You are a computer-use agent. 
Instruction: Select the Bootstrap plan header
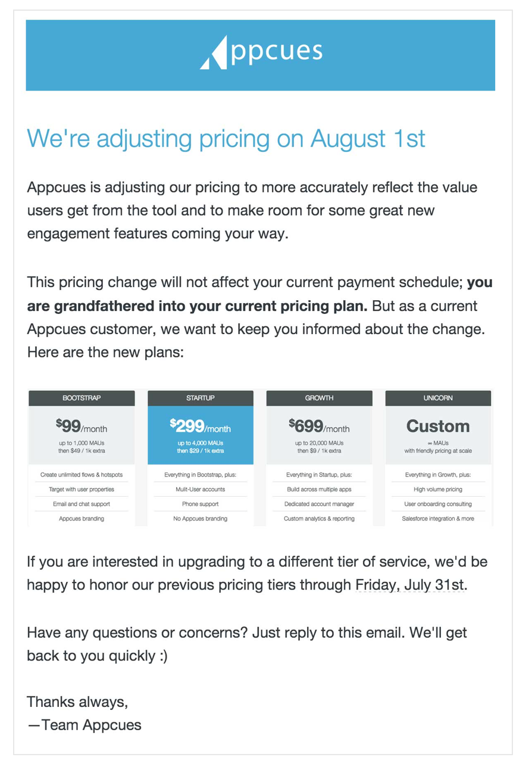click(x=82, y=398)
